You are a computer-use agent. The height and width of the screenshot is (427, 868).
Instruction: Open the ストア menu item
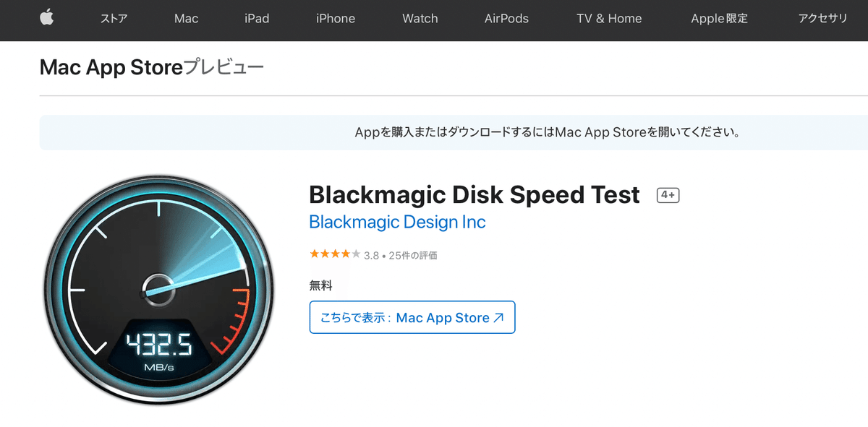(x=114, y=19)
